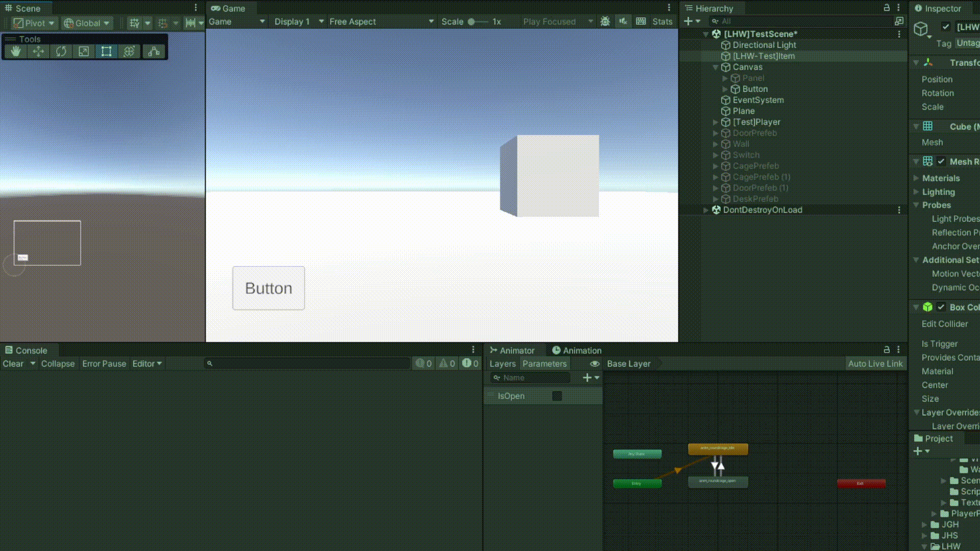Select the Rect transform tool
This screenshot has width=980, height=551.
[x=106, y=52]
